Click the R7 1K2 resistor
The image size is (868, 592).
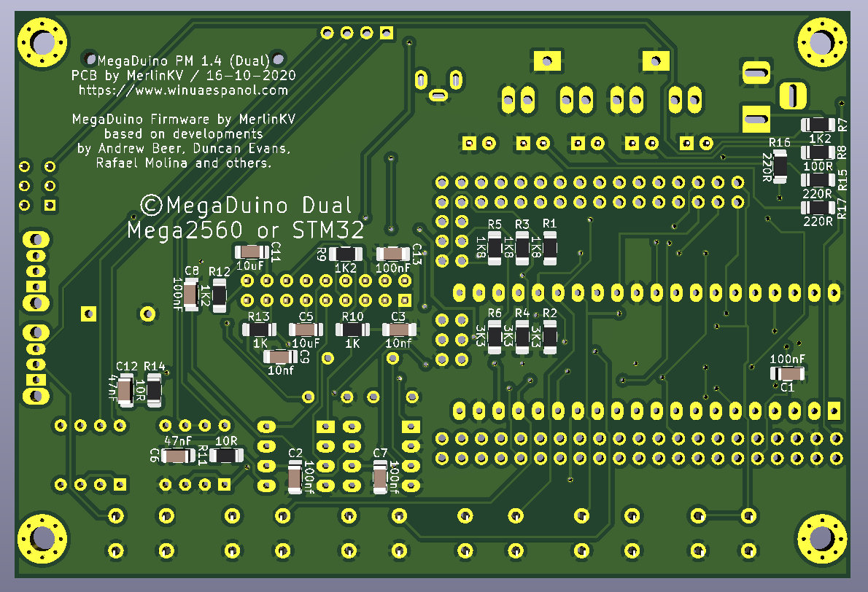click(x=818, y=125)
